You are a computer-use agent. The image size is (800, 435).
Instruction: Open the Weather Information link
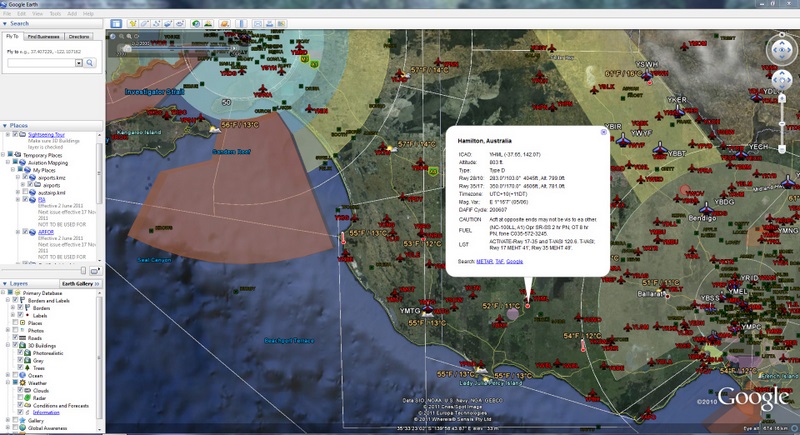tap(46, 413)
